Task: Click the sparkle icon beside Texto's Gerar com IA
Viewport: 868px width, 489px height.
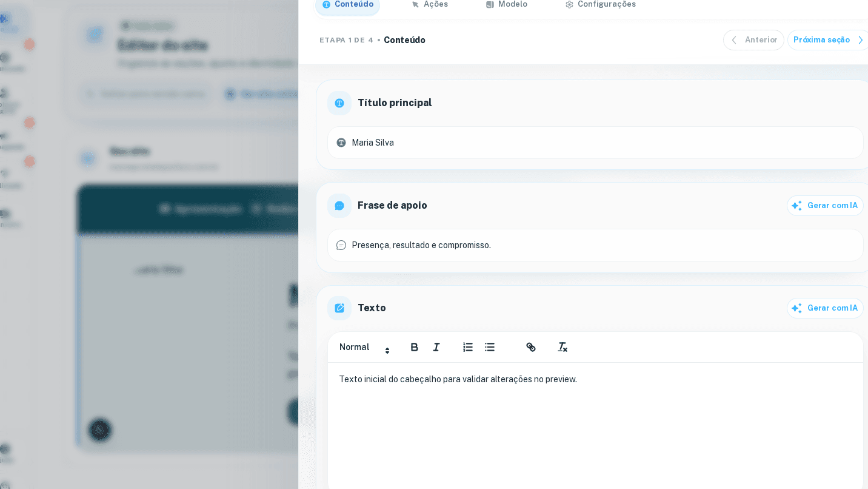Action: click(x=796, y=309)
